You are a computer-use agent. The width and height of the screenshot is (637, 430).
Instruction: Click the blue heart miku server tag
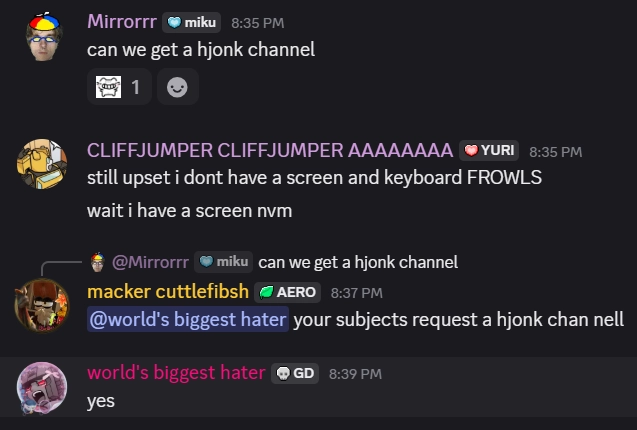(191, 22)
